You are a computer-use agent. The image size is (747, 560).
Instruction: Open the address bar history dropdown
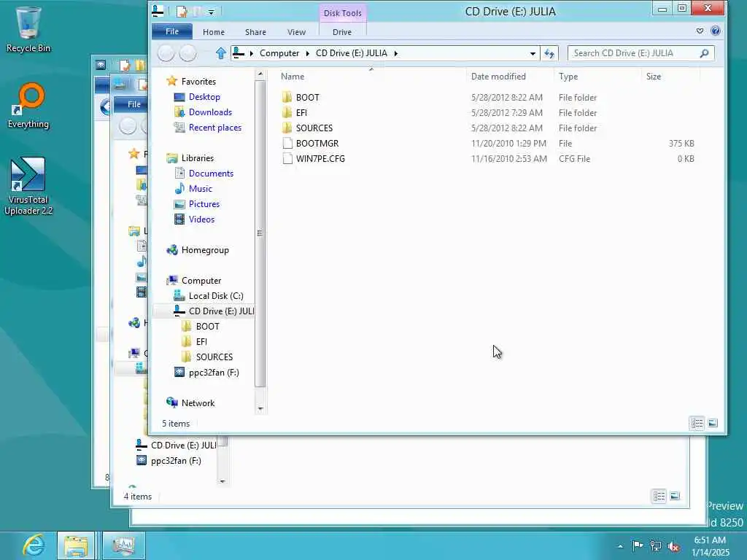pyautogui.click(x=533, y=53)
